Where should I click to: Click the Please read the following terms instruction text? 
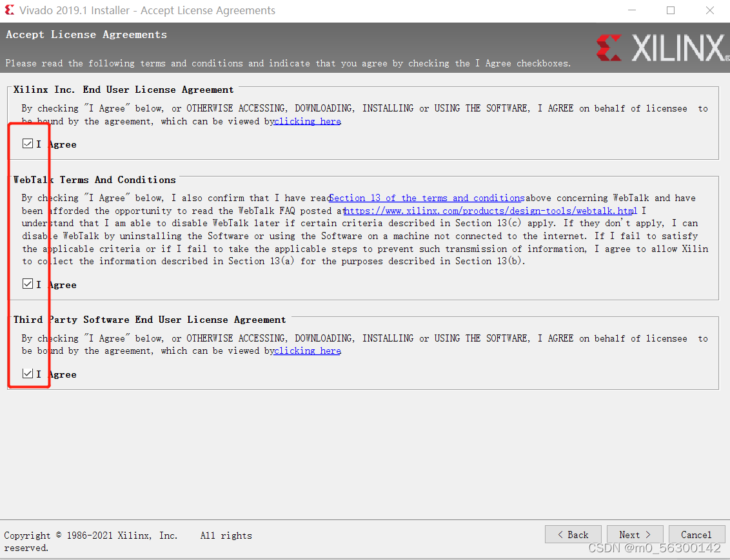pos(288,63)
